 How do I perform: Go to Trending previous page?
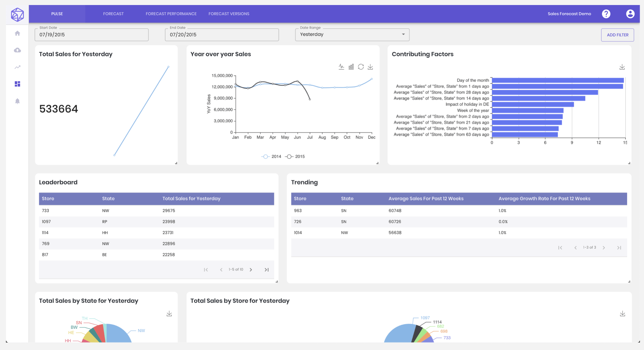click(x=575, y=248)
